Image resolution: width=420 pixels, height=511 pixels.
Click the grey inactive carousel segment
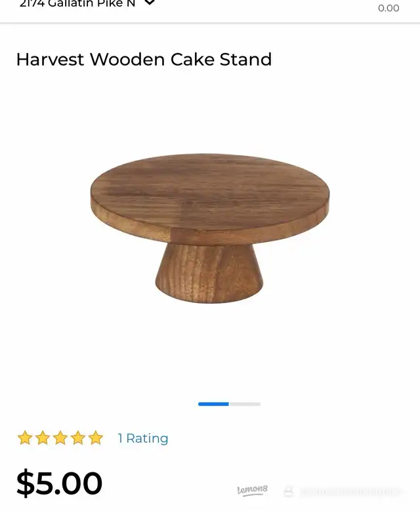click(245, 404)
